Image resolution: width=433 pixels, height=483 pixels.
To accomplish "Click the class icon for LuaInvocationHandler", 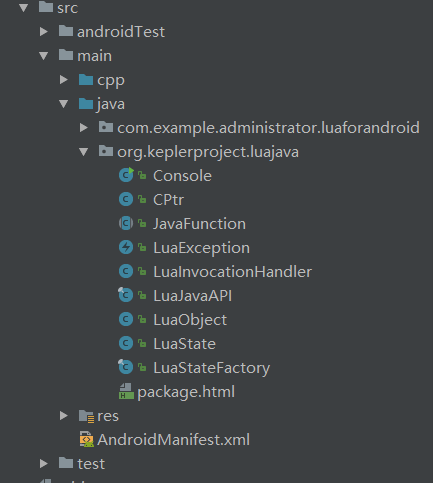I will (x=126, y=271).
